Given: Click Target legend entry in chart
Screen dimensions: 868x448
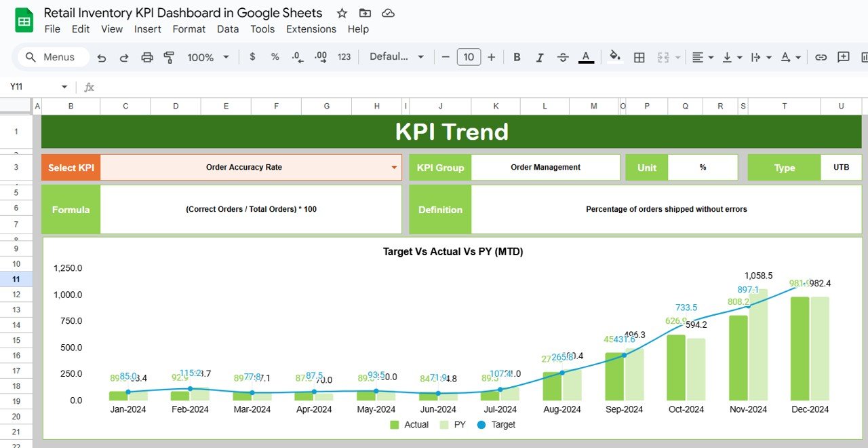Looking at the screenshot, I should click(496, 424).
